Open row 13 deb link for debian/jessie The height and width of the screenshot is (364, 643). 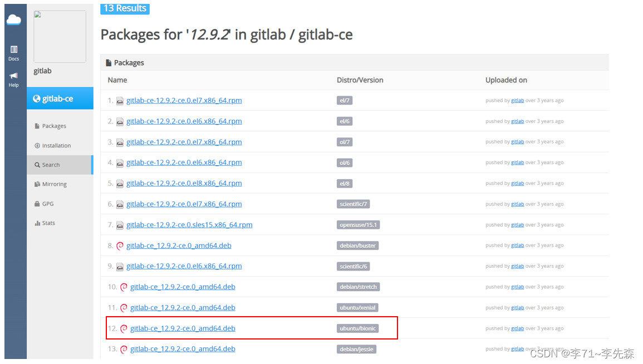[x=183, y=349]
